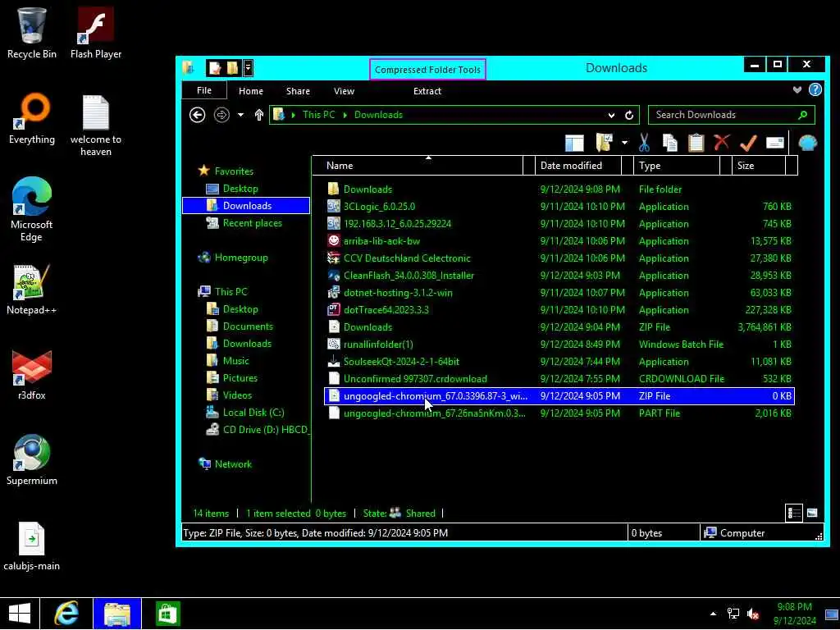Switch to the details view layout button
This screenshot has height=630, width=840.
coord(793,513)
